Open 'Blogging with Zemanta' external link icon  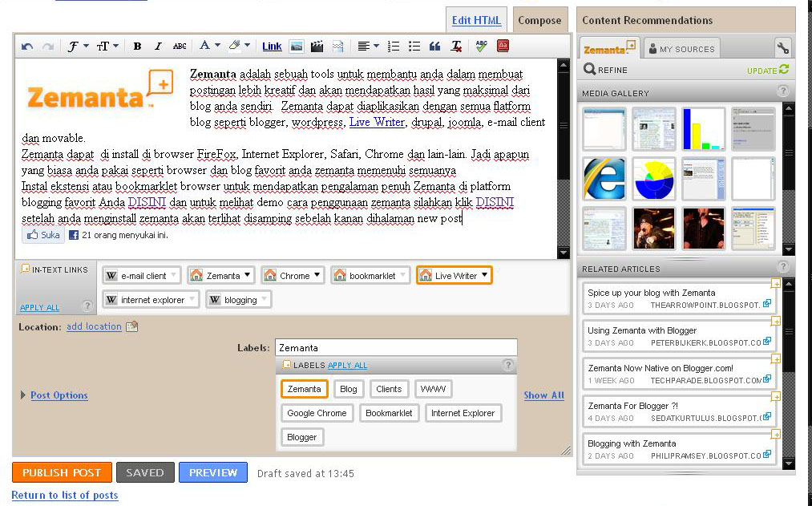click(x=767, y=454)
